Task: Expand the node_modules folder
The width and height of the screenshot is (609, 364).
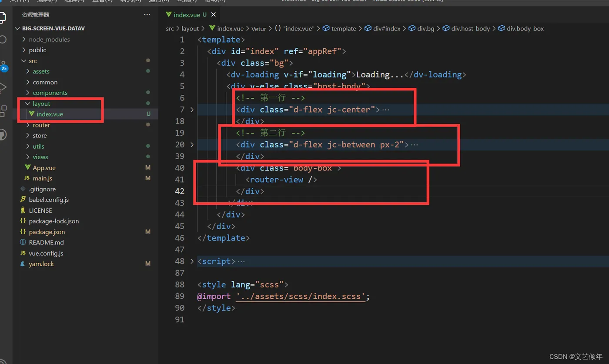Action: pos(49,40)
